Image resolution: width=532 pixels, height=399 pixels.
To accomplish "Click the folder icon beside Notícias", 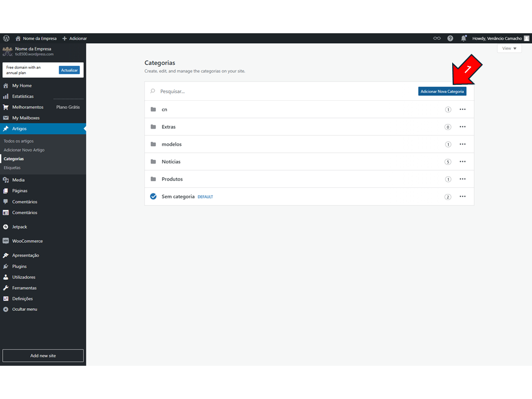I will tap(154, 162).
